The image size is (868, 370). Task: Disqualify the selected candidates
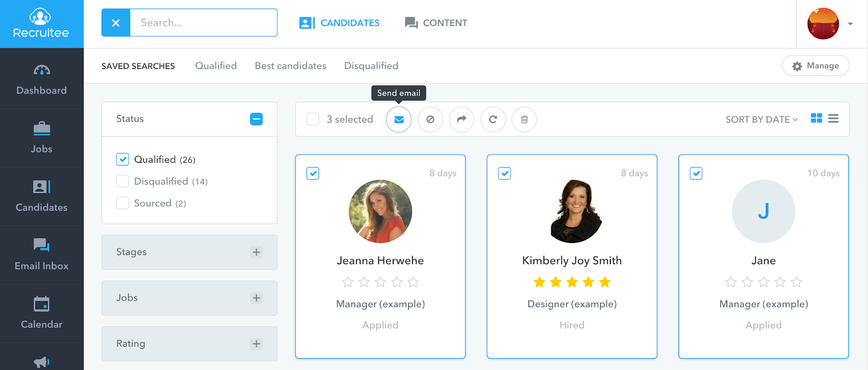(x=430, y=119)
